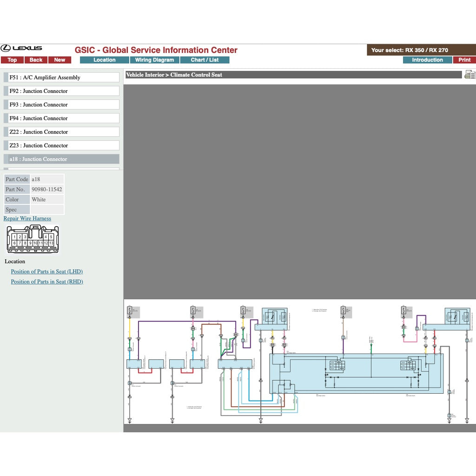
Task: Pick Z22 Junction Connector from list
Action: coord(61,132)
